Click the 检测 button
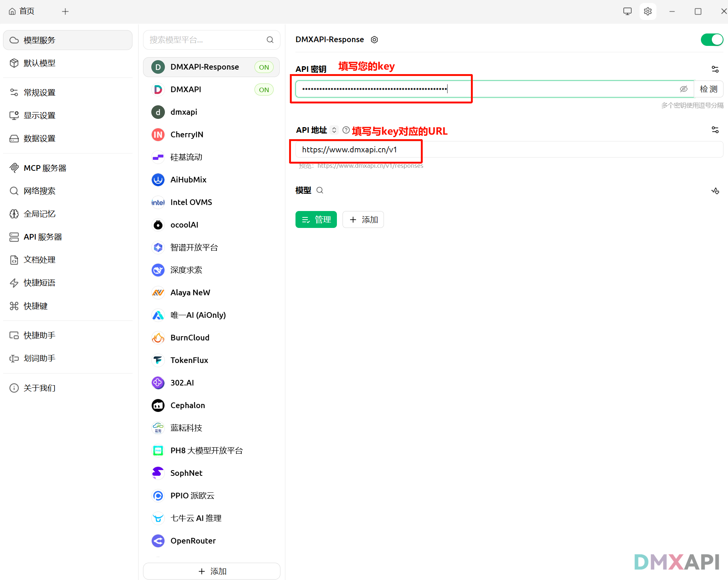 coord(708,89)
